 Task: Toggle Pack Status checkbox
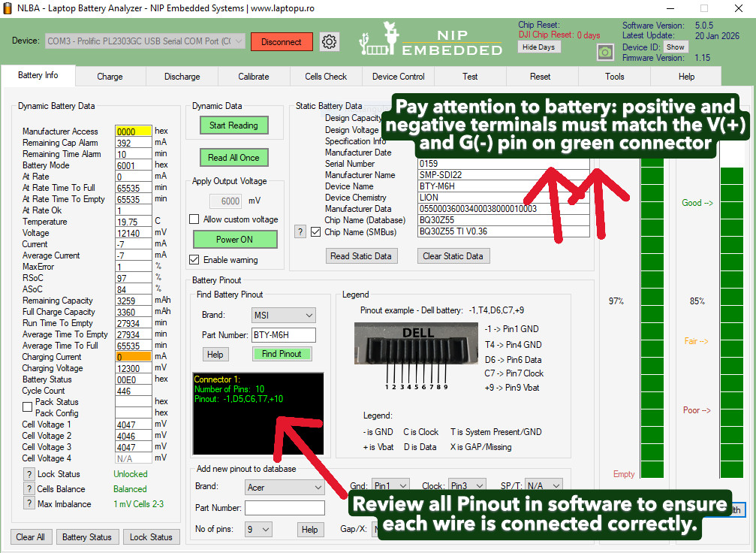[28, 406]
